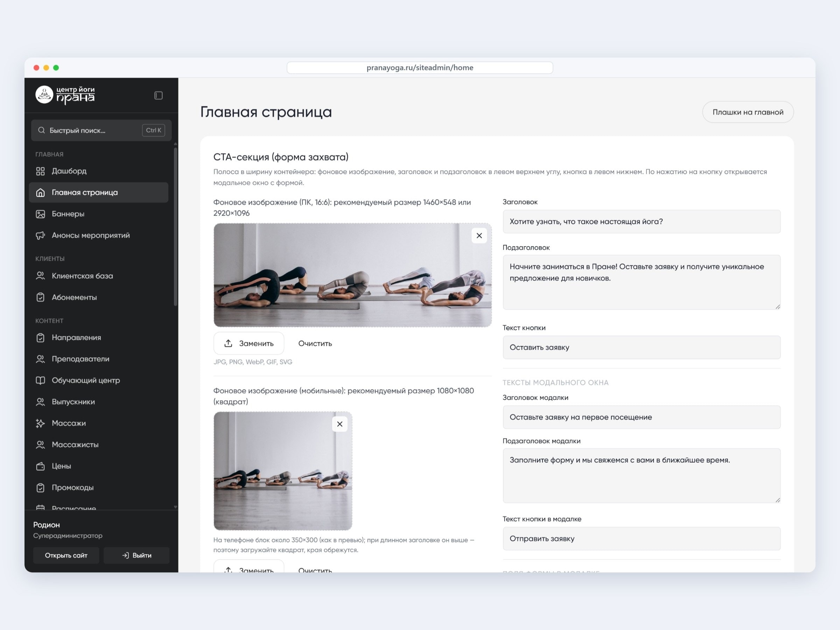Click the sidebar vertical scrollbar
The image size is (840, 630).
pos(175,226)
